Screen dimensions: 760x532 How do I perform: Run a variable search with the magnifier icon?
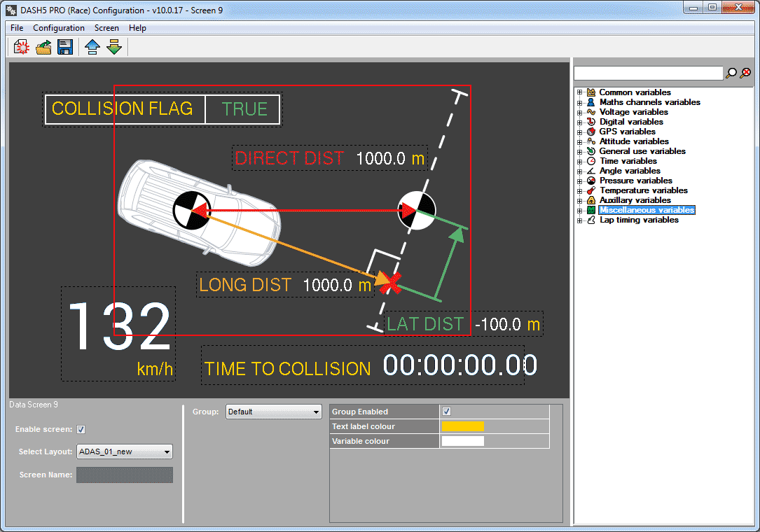(731, 72)
